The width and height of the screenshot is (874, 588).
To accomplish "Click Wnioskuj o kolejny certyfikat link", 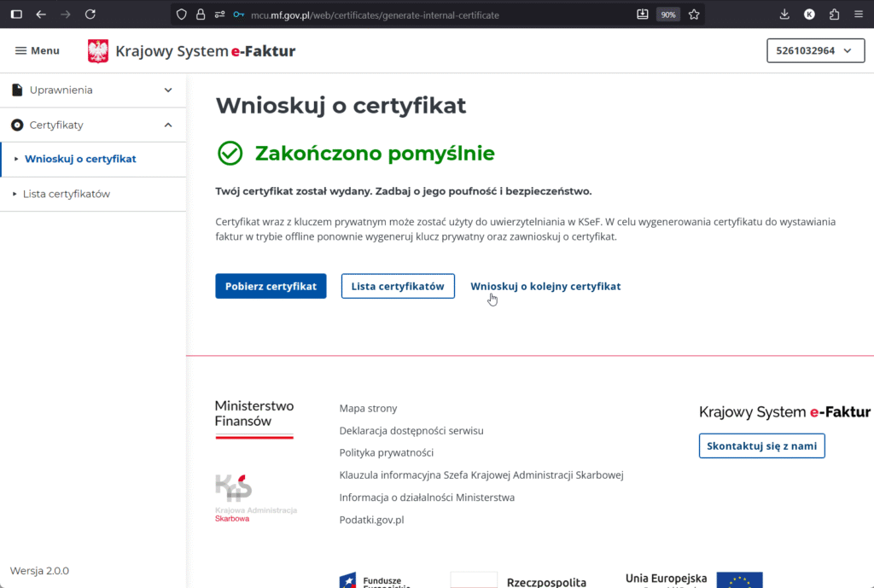I will [545, 287].
